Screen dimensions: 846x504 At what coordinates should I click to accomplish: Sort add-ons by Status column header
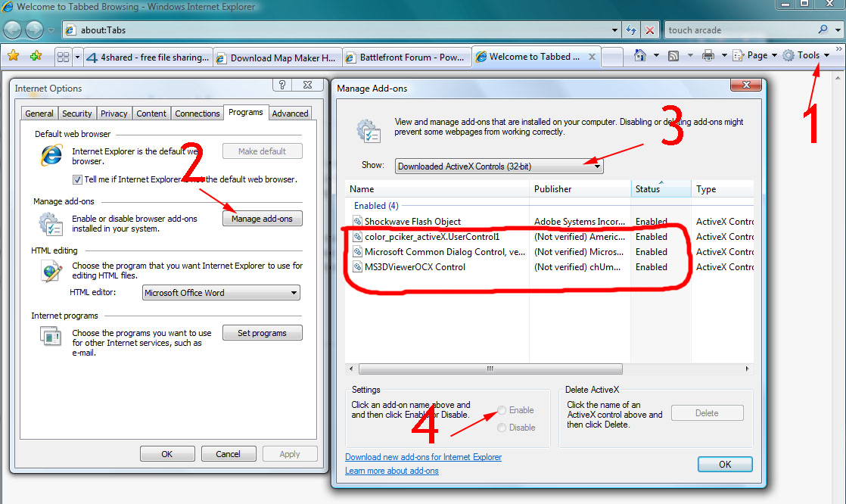pyautogui.click(x=661, y=189)
